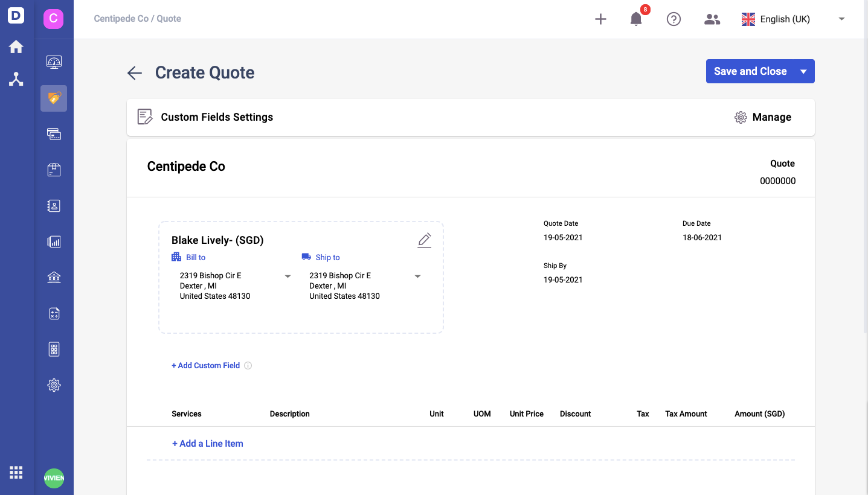Open the organisation hierarchy icon
Screen dimensions: 868x495
tap(16, 79)
